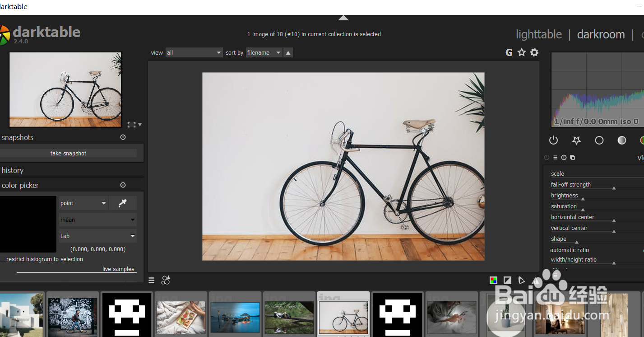
Task: Adjust the fall-off strength slider
Action: 598,185
